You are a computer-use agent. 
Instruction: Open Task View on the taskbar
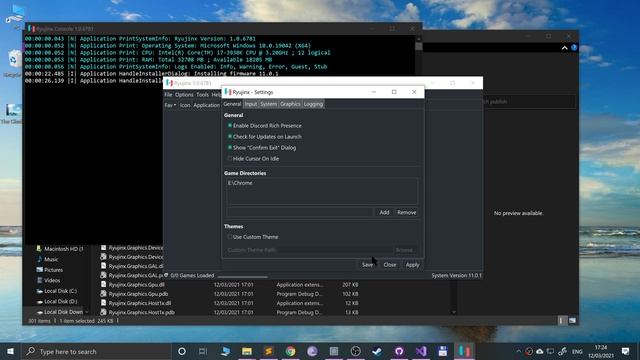(203, 351)
